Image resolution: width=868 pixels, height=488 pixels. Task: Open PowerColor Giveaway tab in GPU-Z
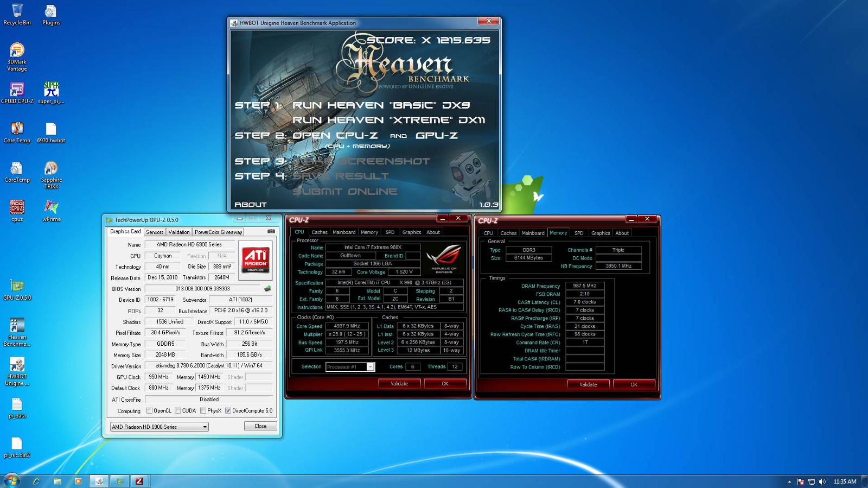(218, 232)
